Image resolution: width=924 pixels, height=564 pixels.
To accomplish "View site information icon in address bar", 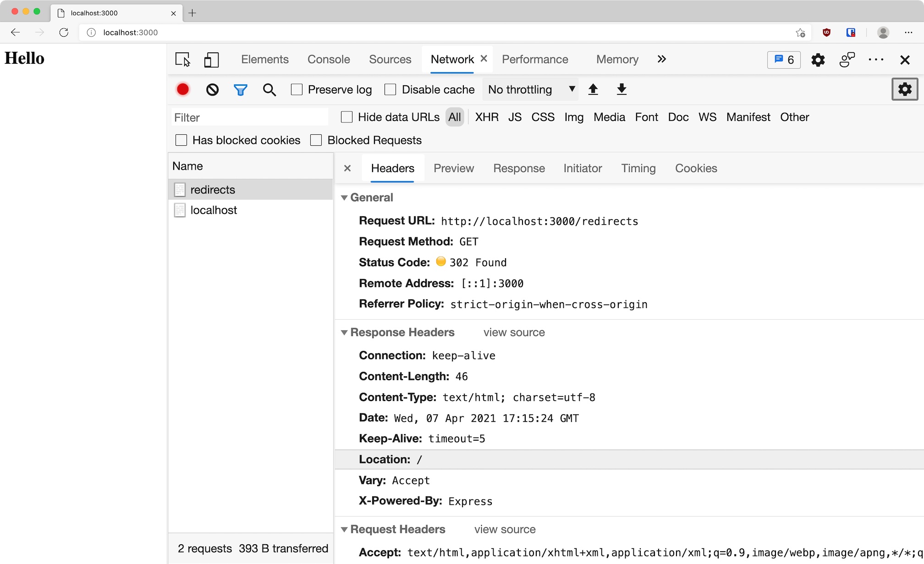I will (x=91, y=32).
